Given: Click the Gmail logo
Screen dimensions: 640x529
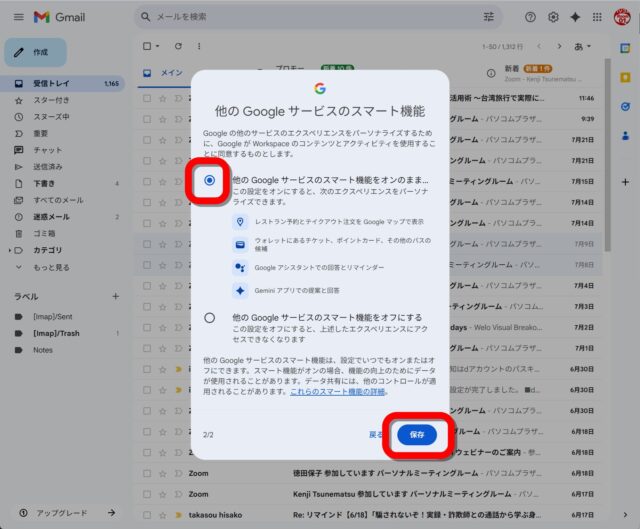Looking at the screenshot, I should coord(60,17).
